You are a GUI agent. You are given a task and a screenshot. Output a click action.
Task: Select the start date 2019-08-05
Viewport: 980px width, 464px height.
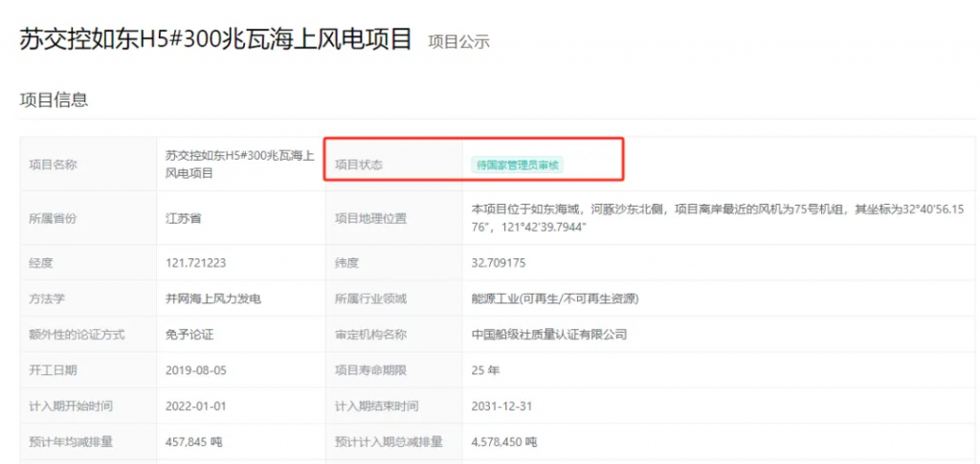pyautogui.click(x=196, y=370)
